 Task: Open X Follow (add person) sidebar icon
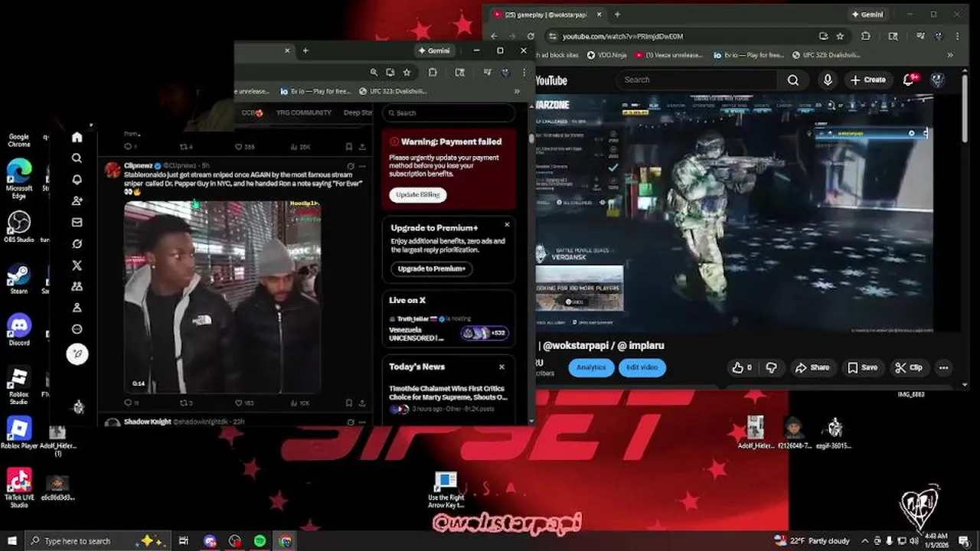tap(77, 201)
